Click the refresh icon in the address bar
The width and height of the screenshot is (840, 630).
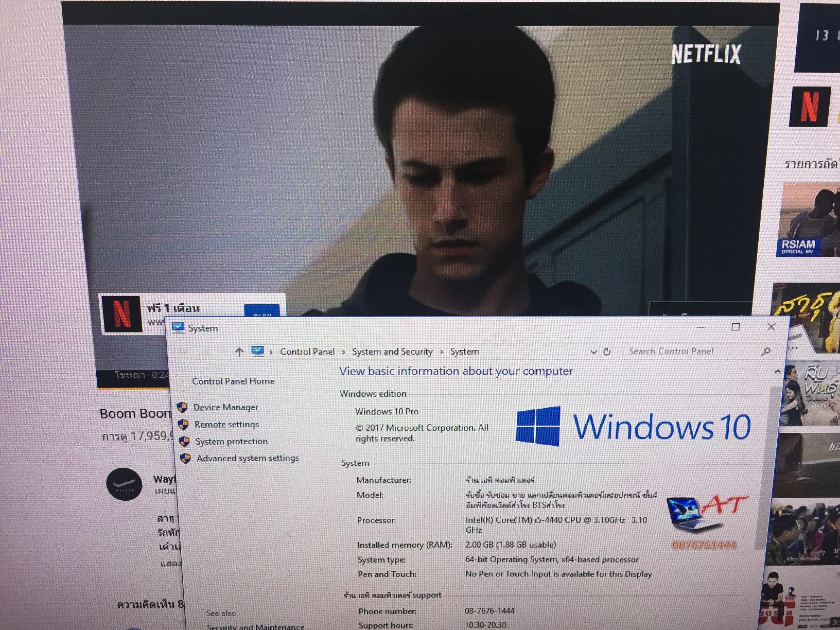point(607,352)
